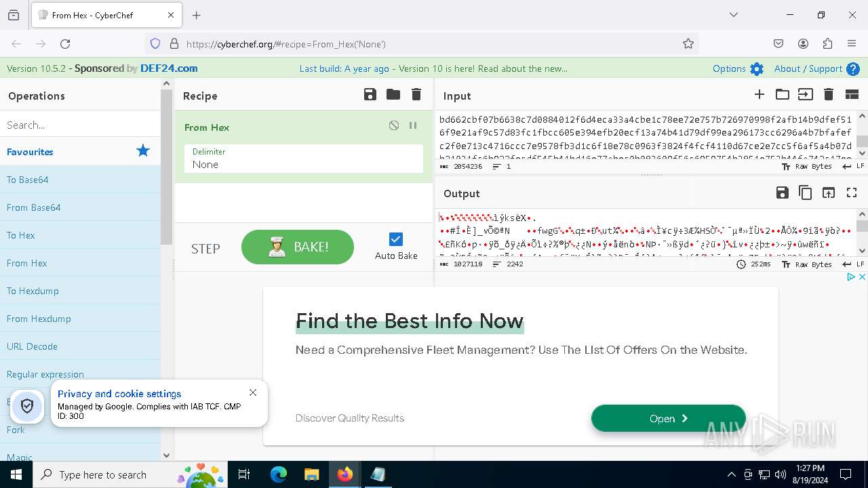Close the advertisement with X
Screen dimensions: 868x488
(862, 277)
